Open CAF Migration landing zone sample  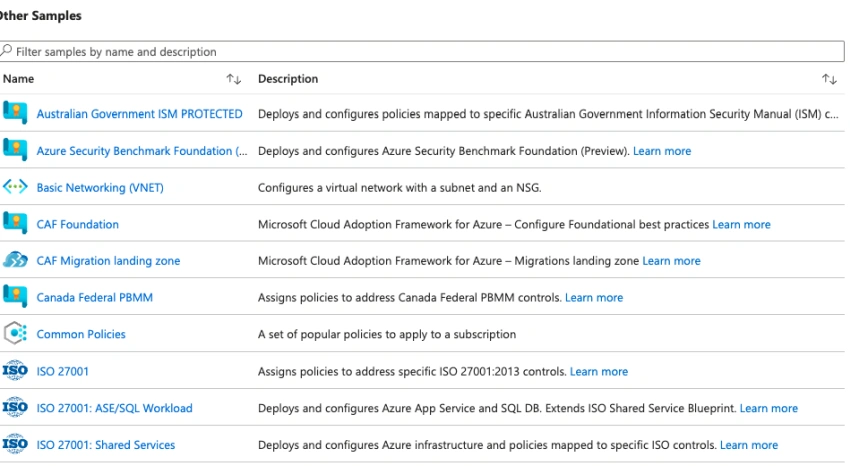(108, 261)
